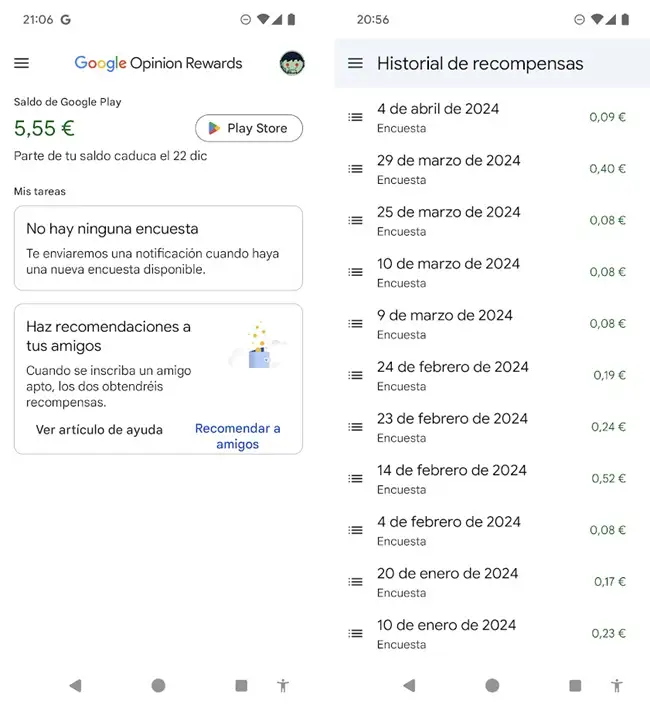Tap the 5,55 € Google Play balance

click(x=44, y=128)
